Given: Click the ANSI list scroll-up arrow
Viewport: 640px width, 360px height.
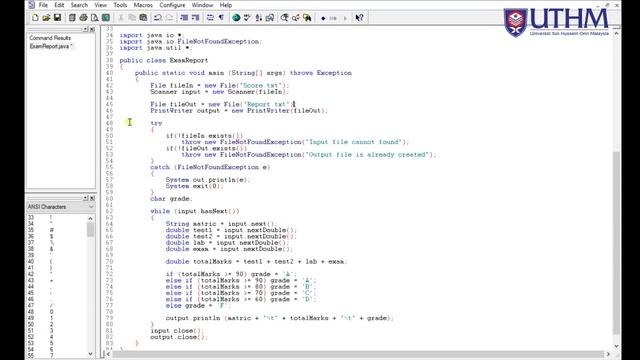Looking at the screenshot, I should [90, 218].
